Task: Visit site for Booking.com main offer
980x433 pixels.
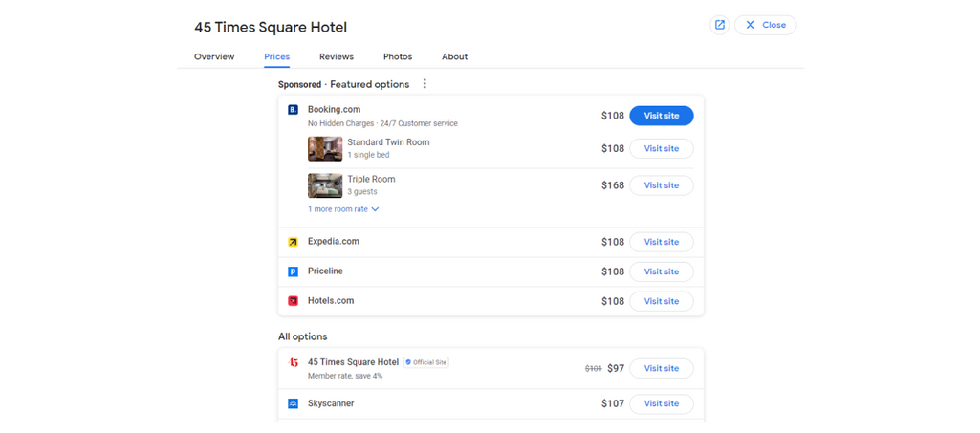Action: click(662, 116)
